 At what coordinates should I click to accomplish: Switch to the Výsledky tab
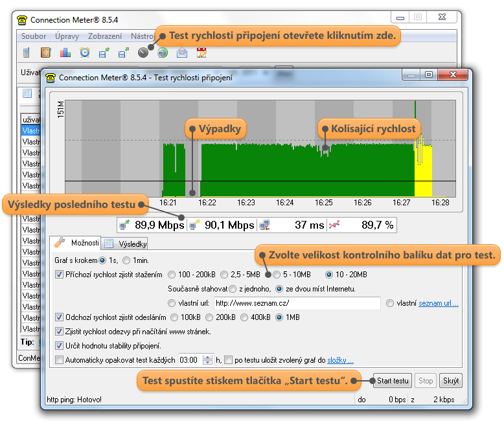126,244
